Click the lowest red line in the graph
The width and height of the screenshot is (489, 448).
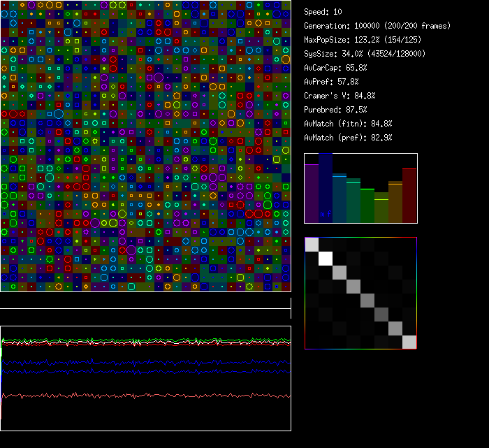click(x=140, y=396)
